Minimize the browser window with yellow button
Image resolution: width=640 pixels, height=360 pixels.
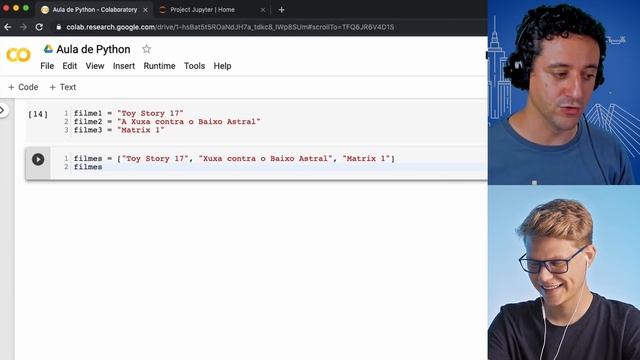[x=16, y=8]
